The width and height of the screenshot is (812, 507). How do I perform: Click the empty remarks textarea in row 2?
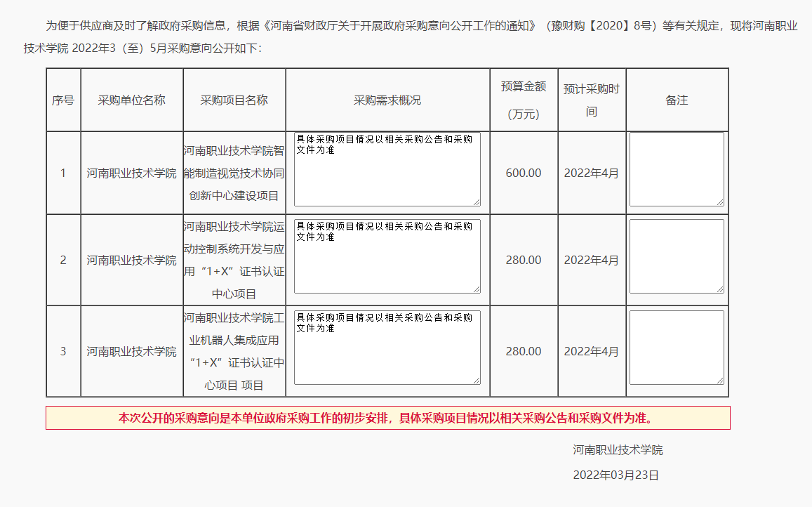(677, 256)
